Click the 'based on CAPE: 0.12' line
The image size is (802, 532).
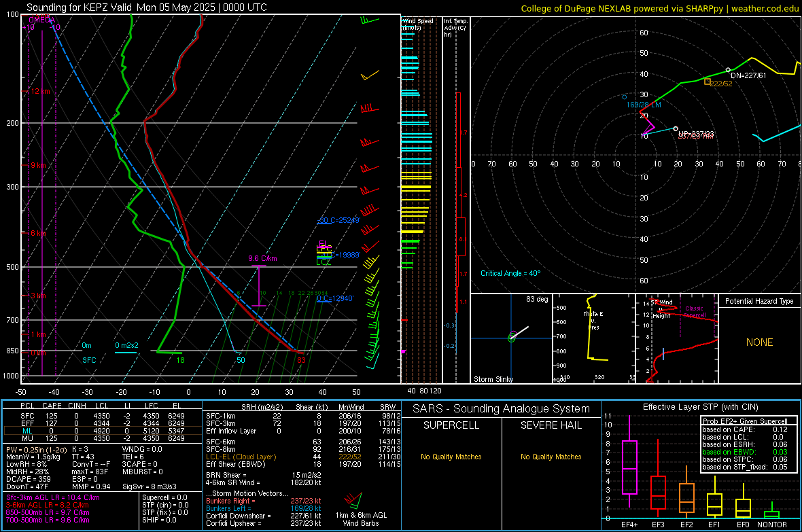(x=745, y=429)
